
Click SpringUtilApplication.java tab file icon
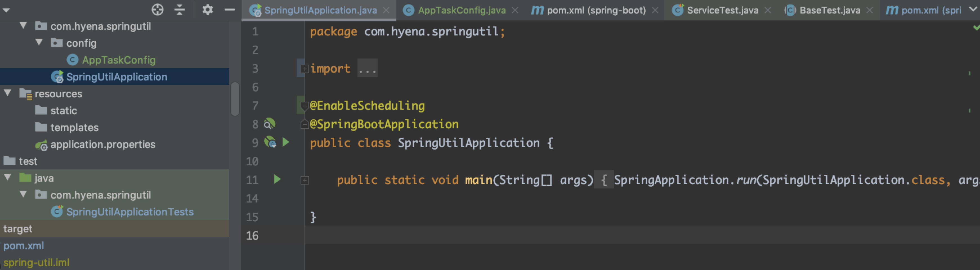point(255,10)
